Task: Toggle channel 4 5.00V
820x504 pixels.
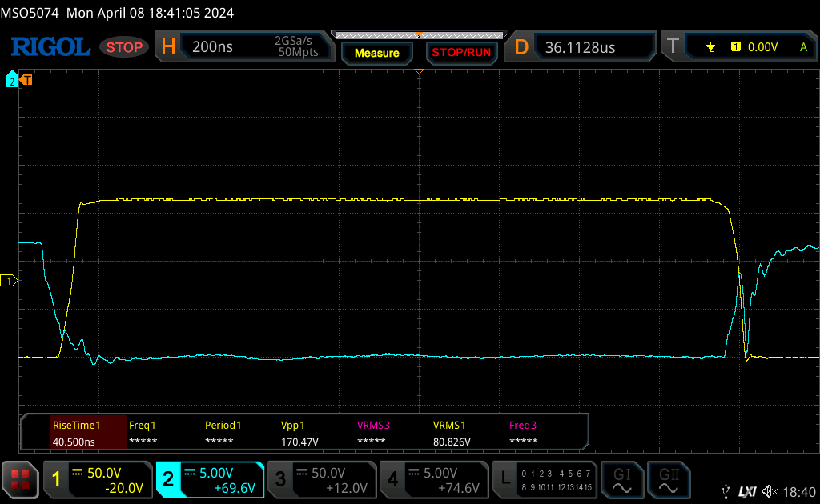Action: (x=434, y=479)
